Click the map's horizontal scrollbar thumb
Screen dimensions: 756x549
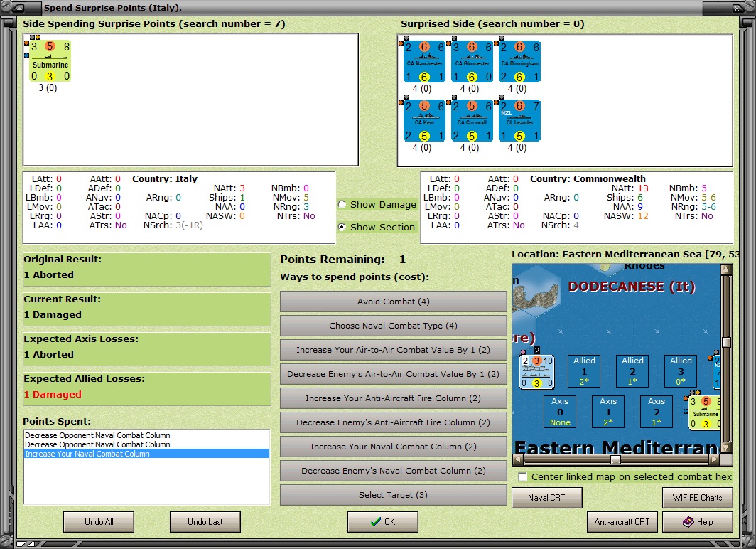[615, 459]
